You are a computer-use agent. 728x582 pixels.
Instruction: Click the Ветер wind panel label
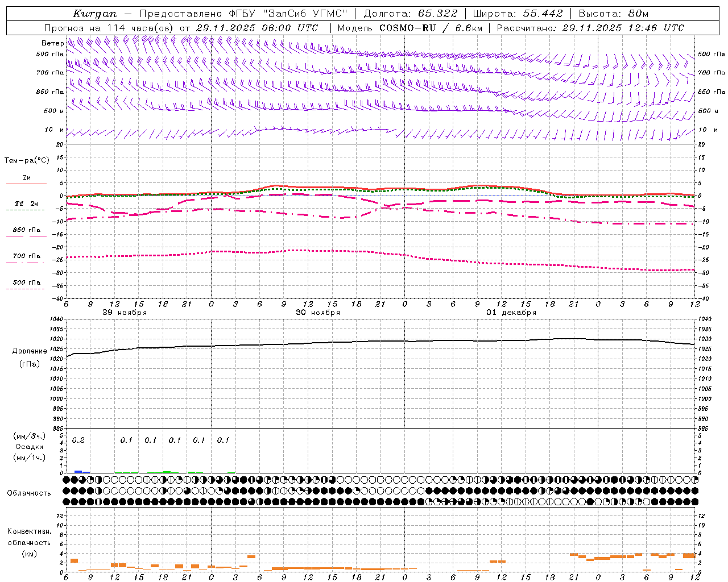click(x=52, y=43)
